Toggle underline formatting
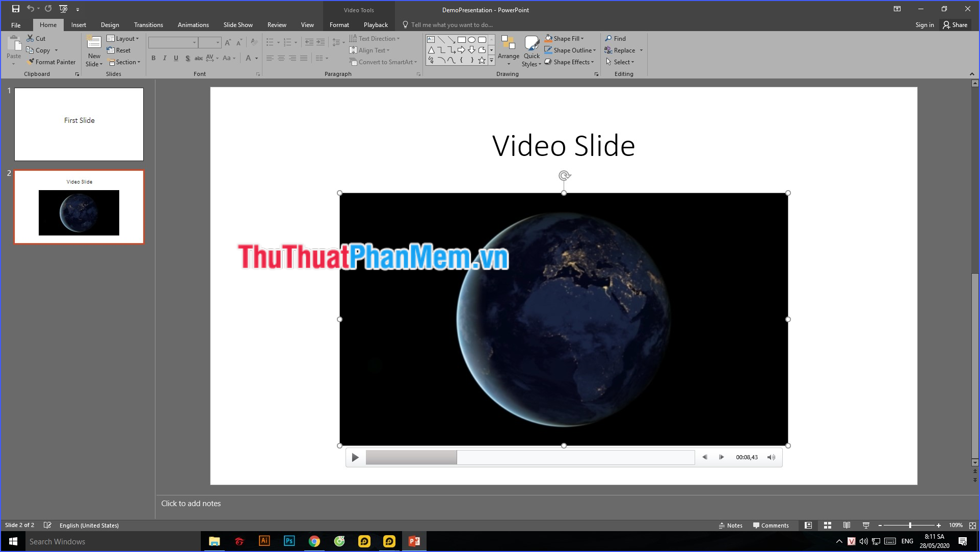 click(x=175, y=58)
